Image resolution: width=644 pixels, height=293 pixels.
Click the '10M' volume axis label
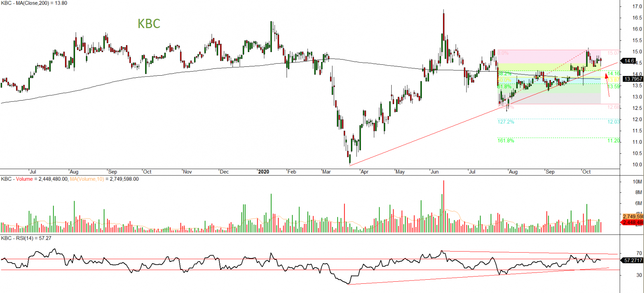coord(638,182)
